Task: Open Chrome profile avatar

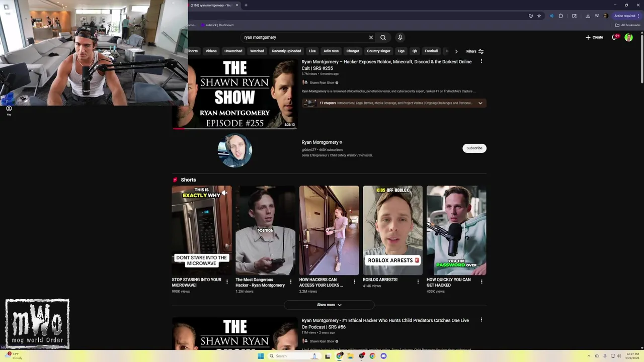Action: 605,16
